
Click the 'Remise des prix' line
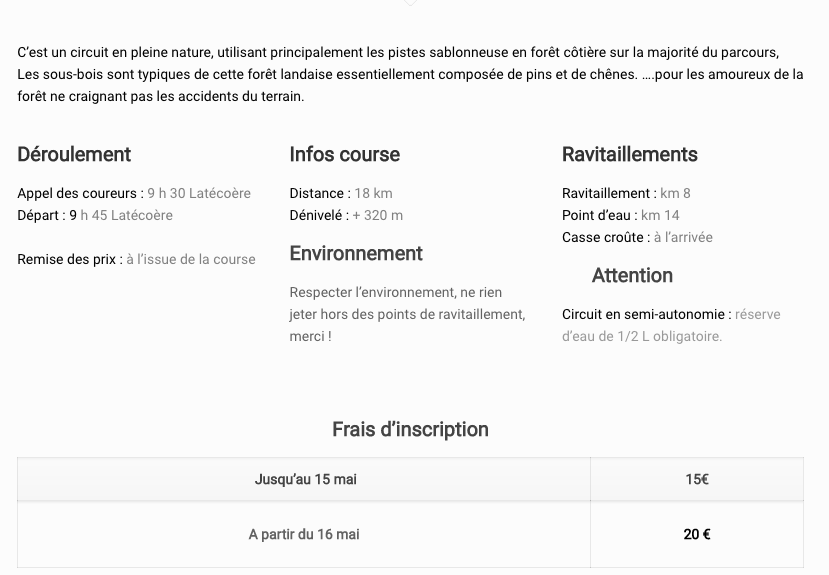(136, 259)
